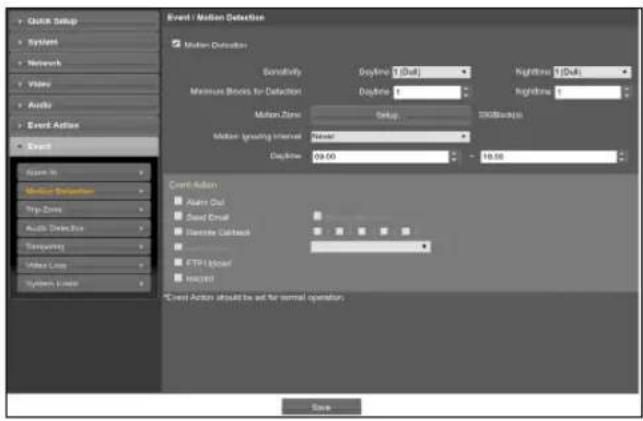Enable the Send Email checkbox
Image resolution: width=643 pixels, height=421 pixels.
pos(178,216)
